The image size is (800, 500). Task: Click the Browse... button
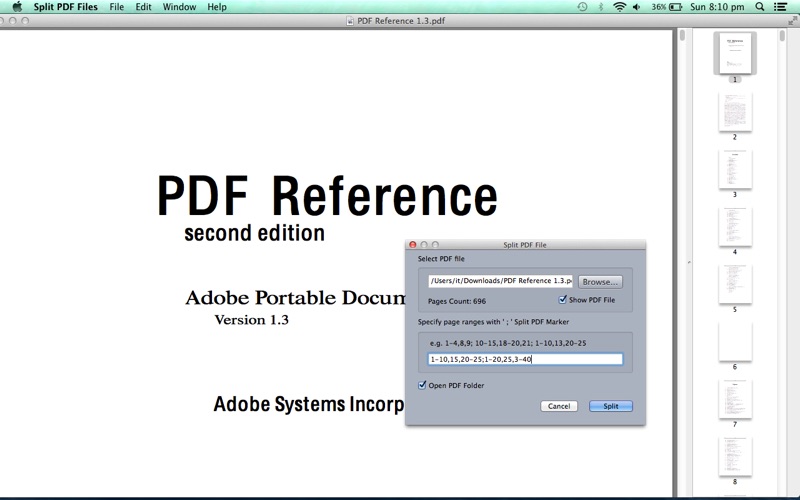(600, 282)
